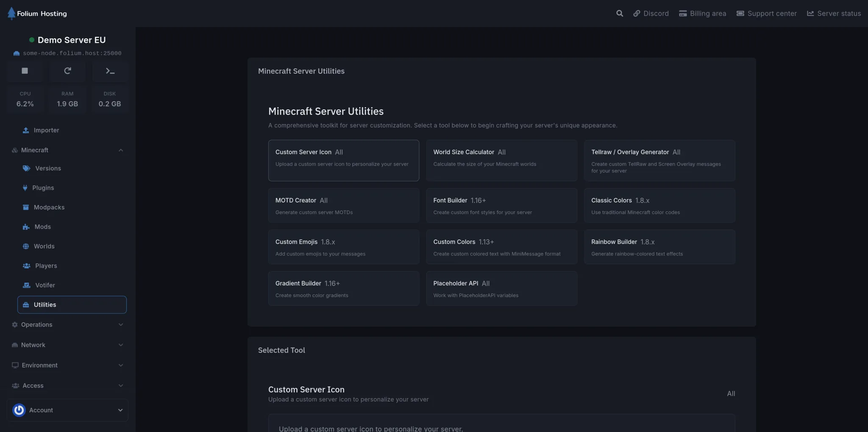868x432 pixels.
Task: Click the Worlds globe icon
Action: coord(26,246)
